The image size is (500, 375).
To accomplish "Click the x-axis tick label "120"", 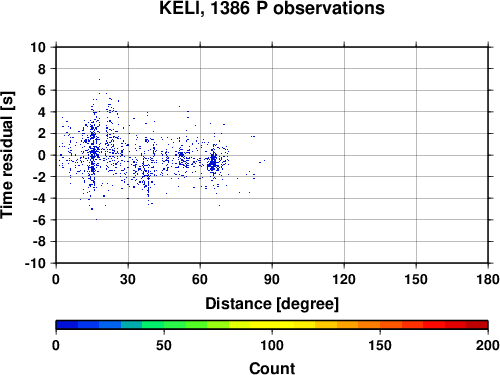I will tap(344, 279).
